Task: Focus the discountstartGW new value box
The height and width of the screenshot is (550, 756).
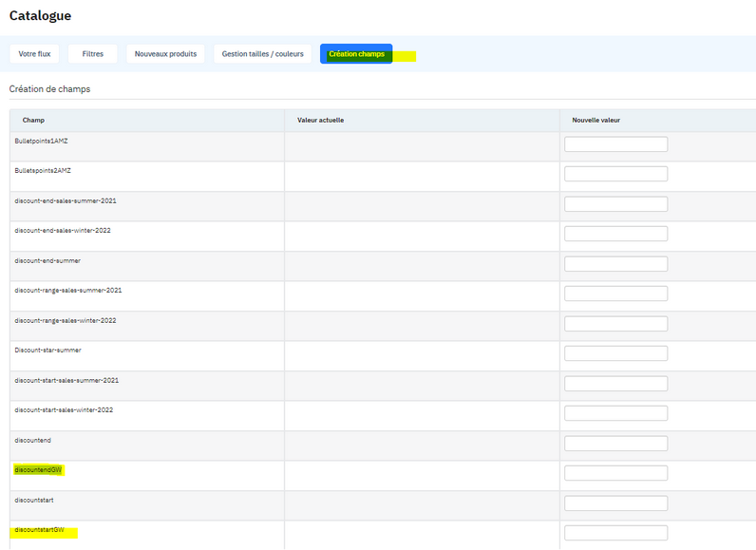Action: [x=615, y=533]
